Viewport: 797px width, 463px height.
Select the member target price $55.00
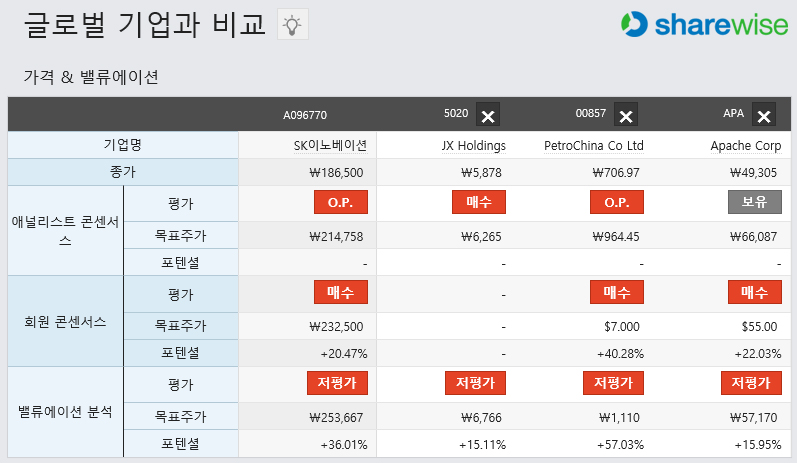point(759,327)
